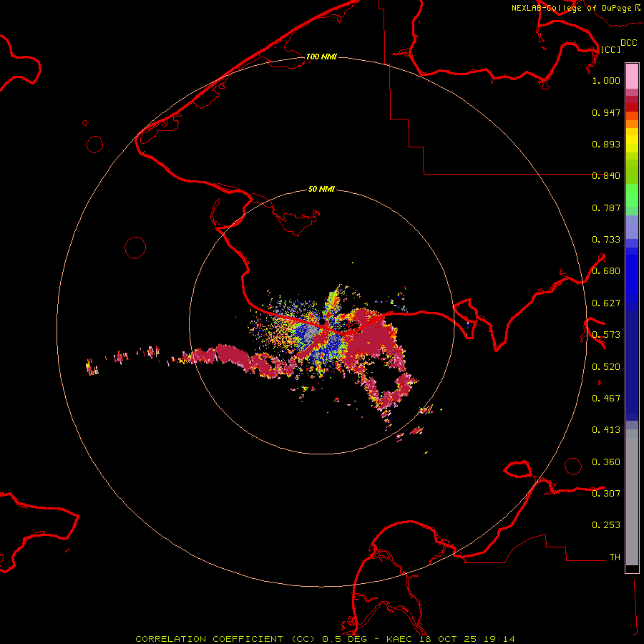The width and height of the screenshot is (644, 644).
Task: Select the 0.253 color bar value
Action: pos(606,525)
